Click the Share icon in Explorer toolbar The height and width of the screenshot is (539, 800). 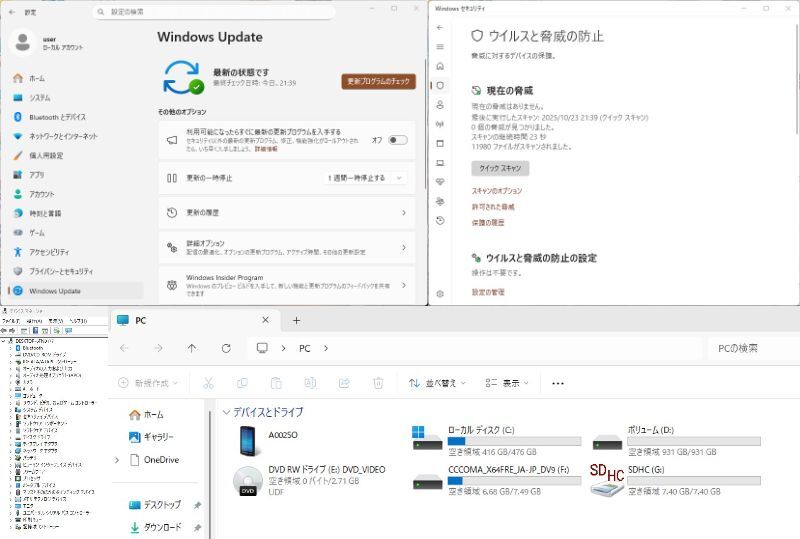click(344, 383)
